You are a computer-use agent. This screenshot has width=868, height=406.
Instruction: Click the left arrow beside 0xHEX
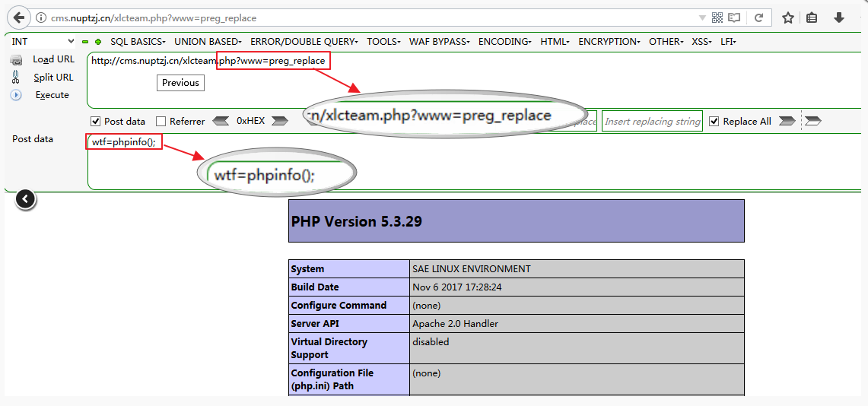pyautogui.click(x=221, y=121)
